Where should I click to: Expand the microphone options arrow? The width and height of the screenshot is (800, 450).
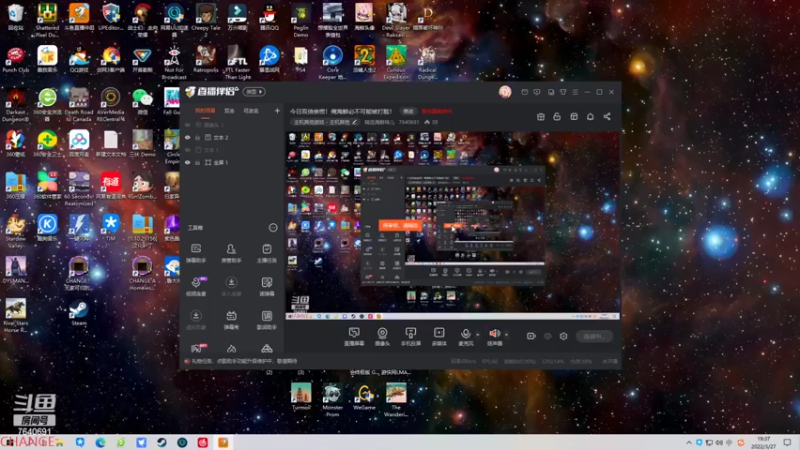click(x=478, y=335)
